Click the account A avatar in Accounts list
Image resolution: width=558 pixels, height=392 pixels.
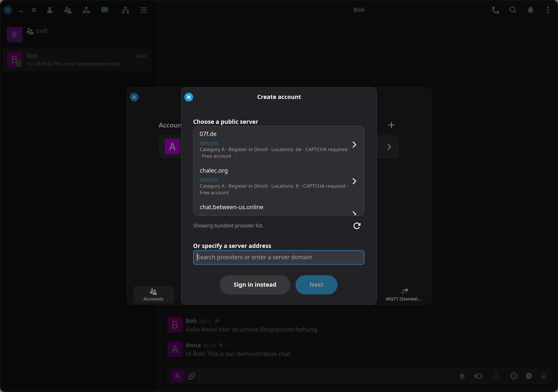(172, 147)
